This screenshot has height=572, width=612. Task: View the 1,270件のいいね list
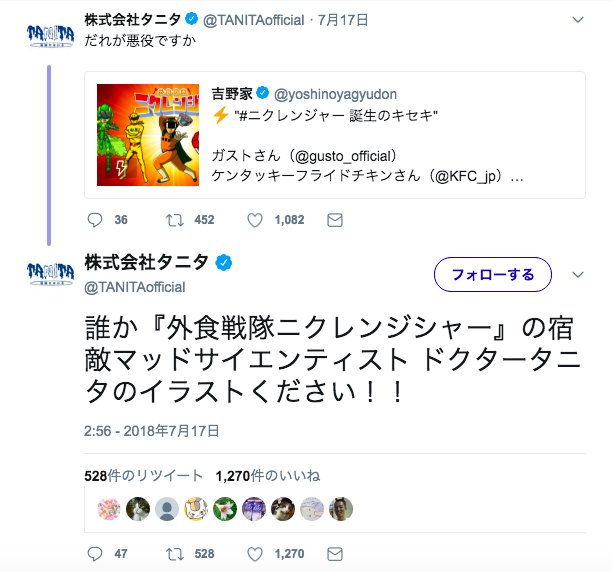coord(268,476)
